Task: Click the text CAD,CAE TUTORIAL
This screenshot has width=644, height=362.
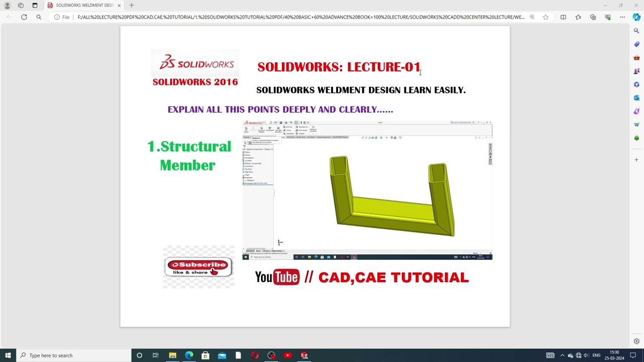Action: tap(393, 278)
